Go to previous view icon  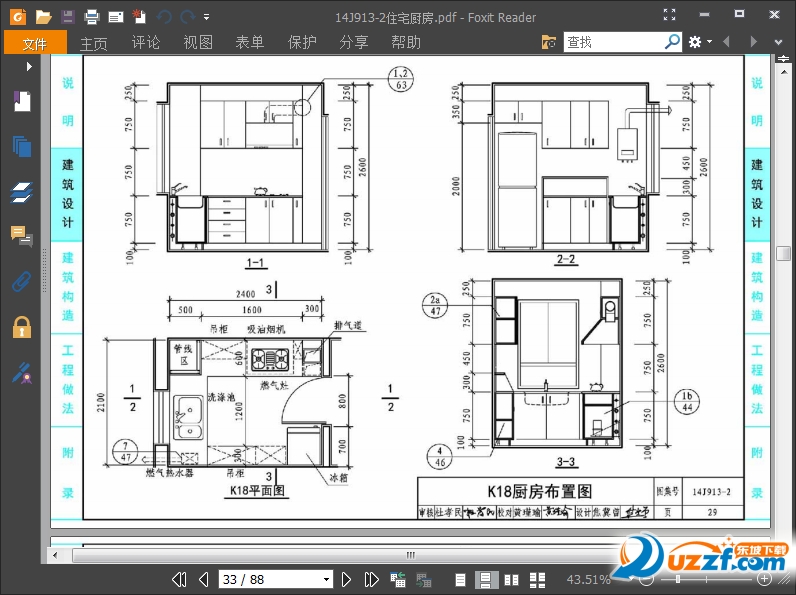(x=397, y=579)
